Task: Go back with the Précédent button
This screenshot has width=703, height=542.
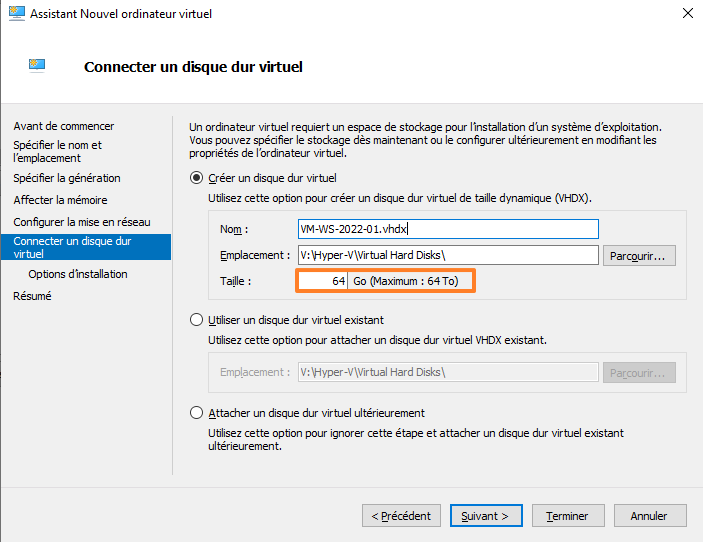Action: click(401, 516)
